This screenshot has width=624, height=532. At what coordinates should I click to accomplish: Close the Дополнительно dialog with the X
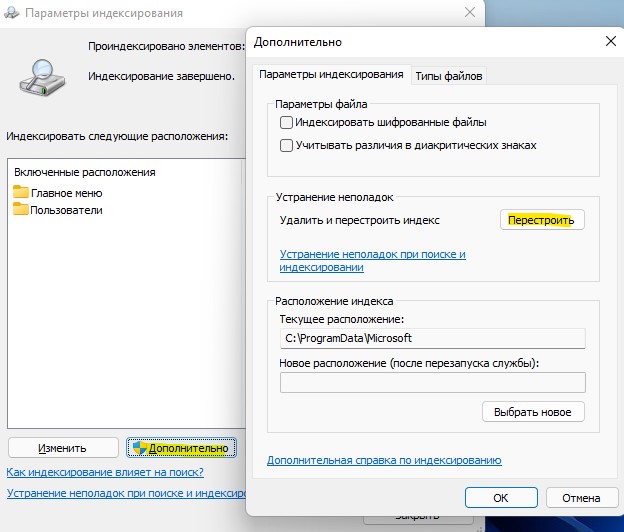[x=610, y=41]
